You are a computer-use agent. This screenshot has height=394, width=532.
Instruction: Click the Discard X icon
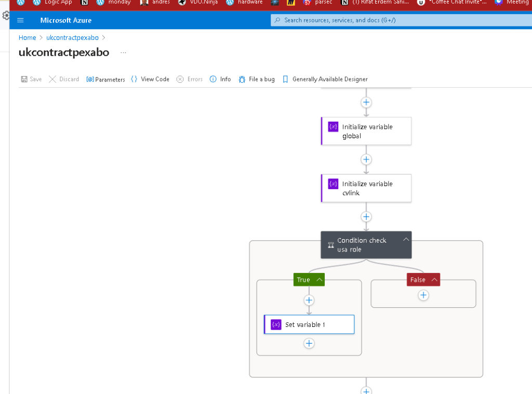point(52,79)
